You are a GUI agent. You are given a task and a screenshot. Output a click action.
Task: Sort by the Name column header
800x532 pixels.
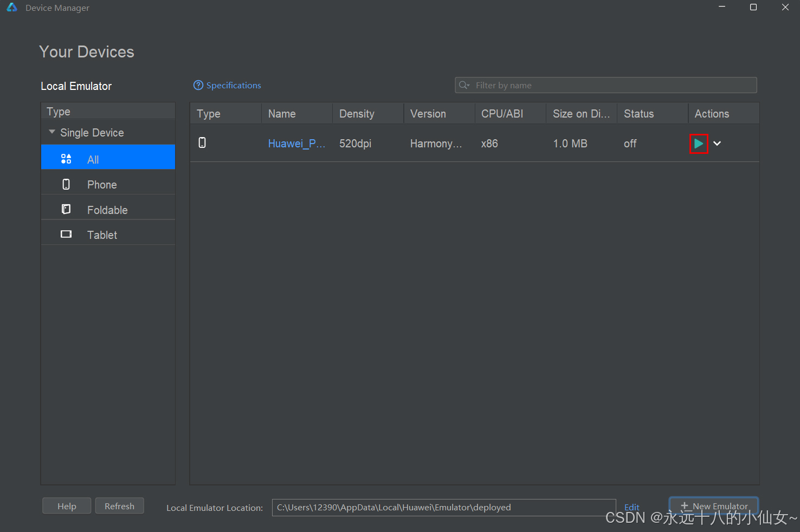tap(297, 114)
